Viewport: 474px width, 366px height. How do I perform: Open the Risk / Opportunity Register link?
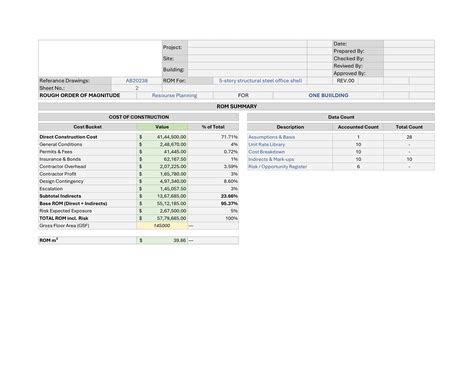click(x=277, y=167)
